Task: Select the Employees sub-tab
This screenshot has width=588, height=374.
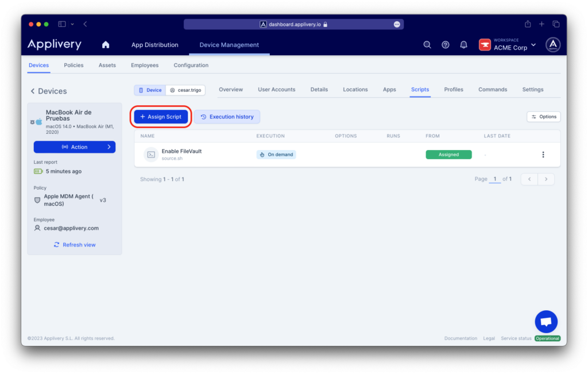Action: pos(145,65)
